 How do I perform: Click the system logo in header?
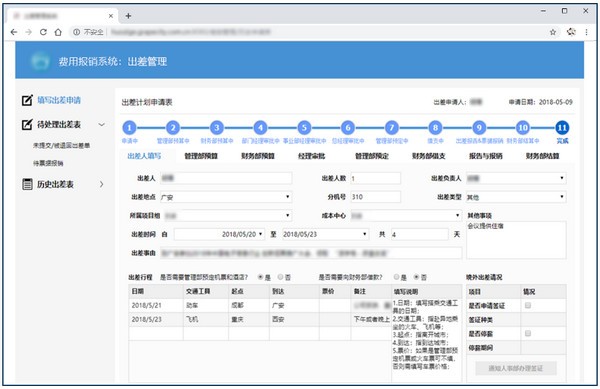point(40,61)
